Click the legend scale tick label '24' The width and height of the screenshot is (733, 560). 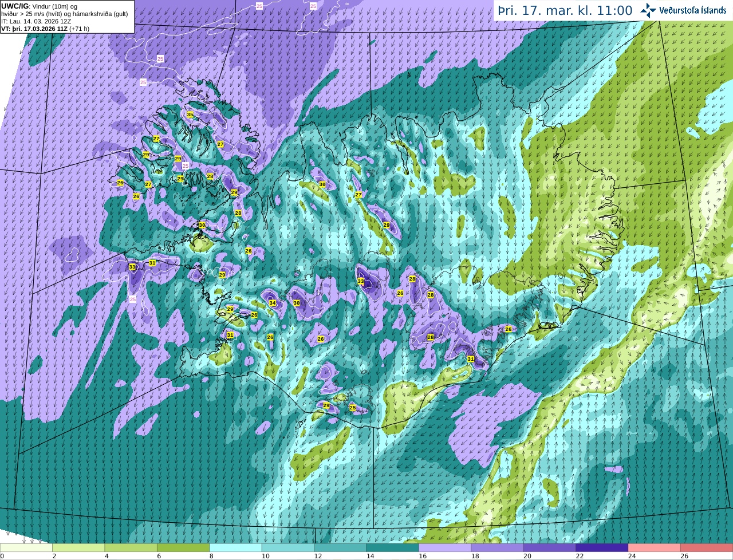[632, 556]
